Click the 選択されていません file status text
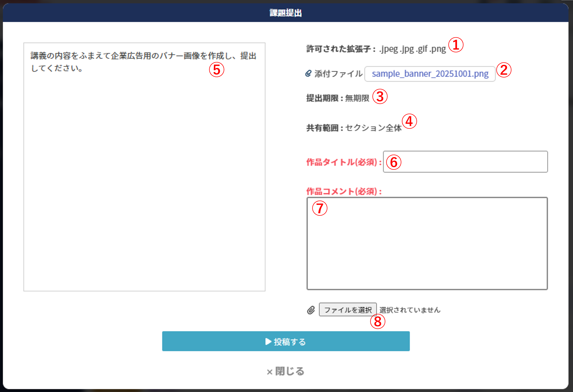The height and width of the screenshot is (392, 573). pyautogui.click(x=410, y=310)
